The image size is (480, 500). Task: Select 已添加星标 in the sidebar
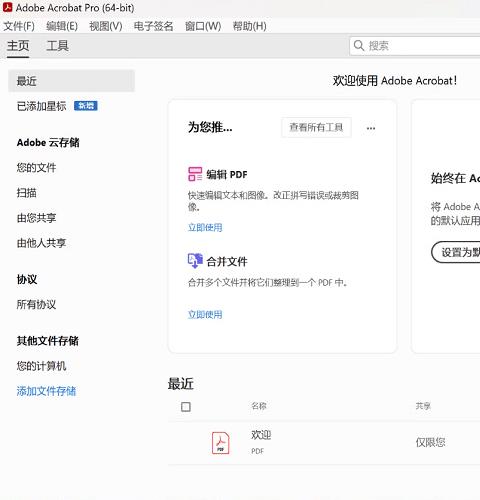(x=42, y=106)
